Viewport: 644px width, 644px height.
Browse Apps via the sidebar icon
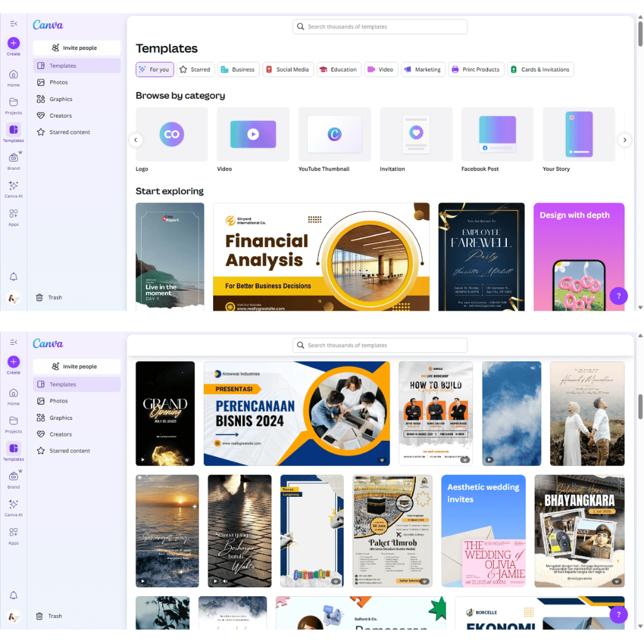tap(13, 214)
